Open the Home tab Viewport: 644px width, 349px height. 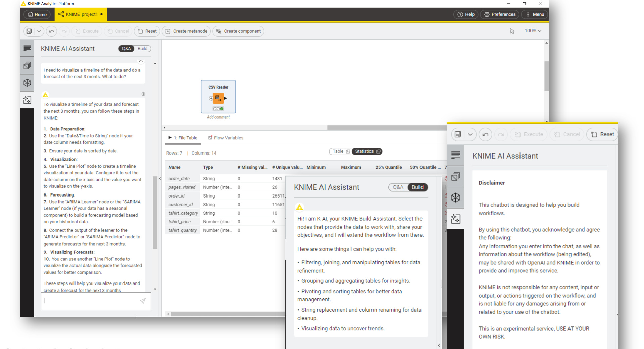[37, 14]
